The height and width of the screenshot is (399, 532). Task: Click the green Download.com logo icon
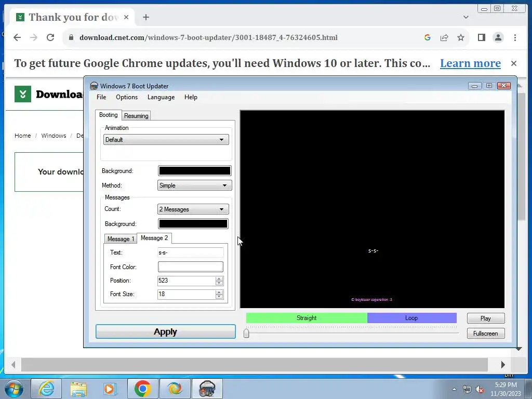pos(23,94)
